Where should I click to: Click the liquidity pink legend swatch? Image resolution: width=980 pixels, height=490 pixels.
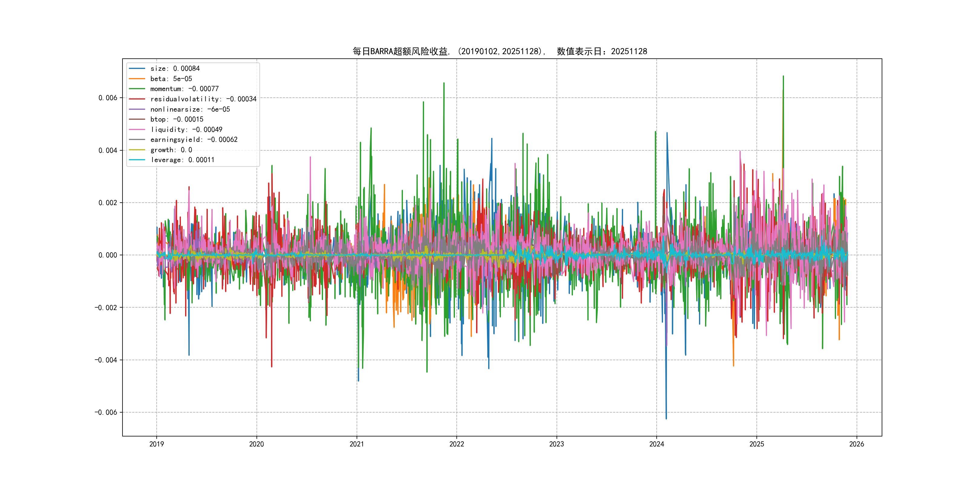click(x=137, y=129)
